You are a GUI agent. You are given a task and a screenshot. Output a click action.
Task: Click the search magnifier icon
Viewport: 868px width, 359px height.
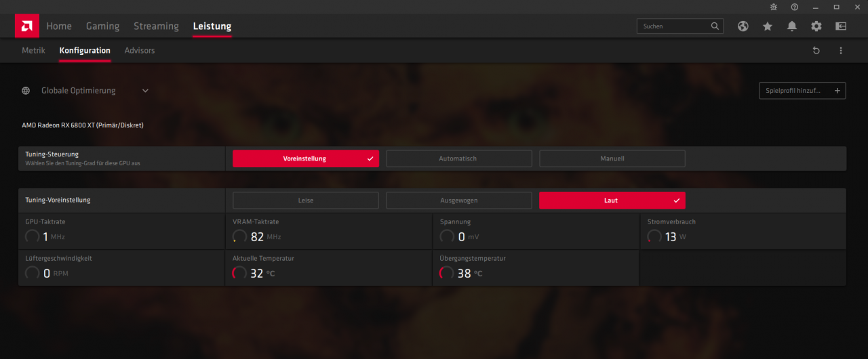click(x=715, y=26)
